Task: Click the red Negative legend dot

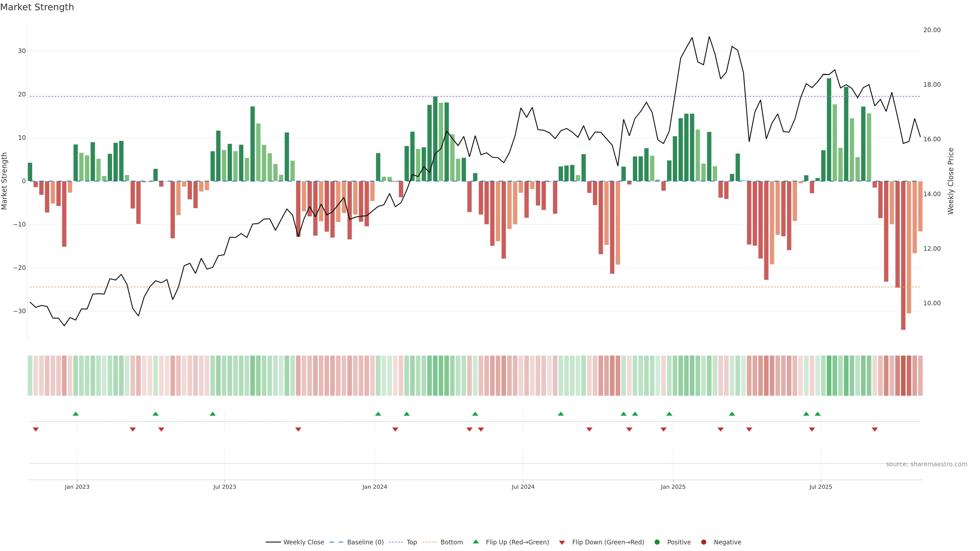Action: point(703,542)
